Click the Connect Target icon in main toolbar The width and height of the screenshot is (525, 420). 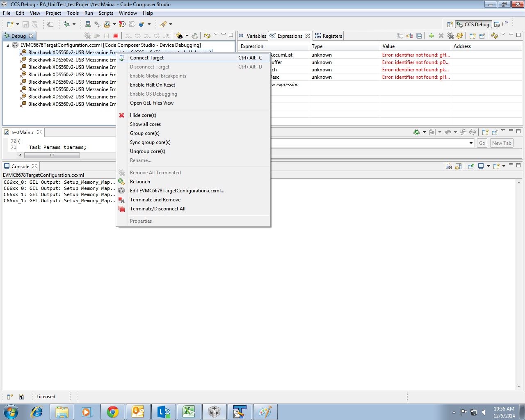88,24
